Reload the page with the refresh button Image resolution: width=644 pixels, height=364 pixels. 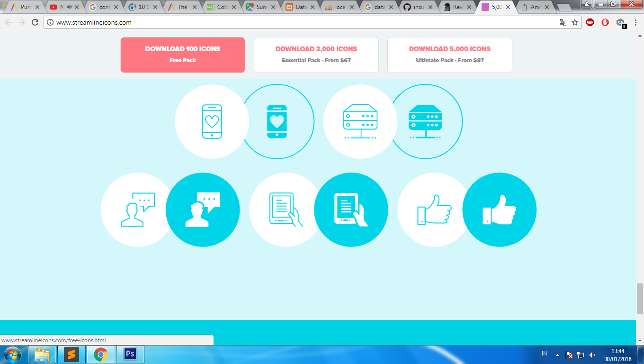(x=35, y=22)
